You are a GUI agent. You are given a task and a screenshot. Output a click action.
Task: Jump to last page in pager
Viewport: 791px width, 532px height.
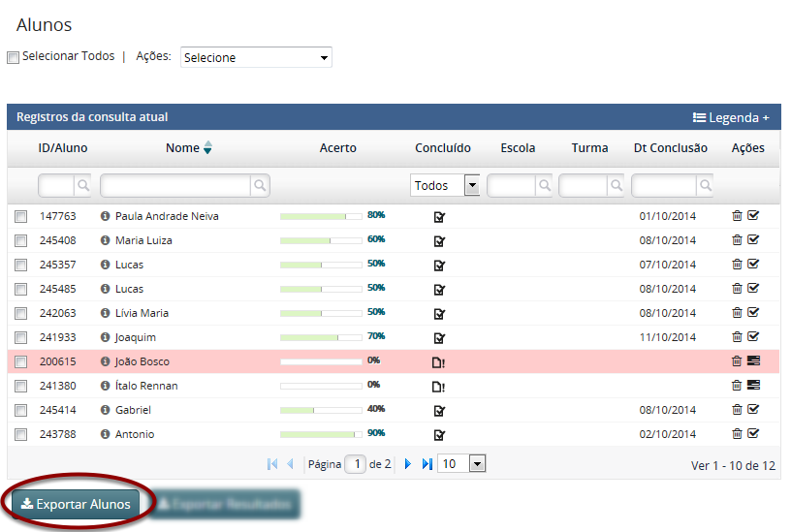tap(427, 464)
